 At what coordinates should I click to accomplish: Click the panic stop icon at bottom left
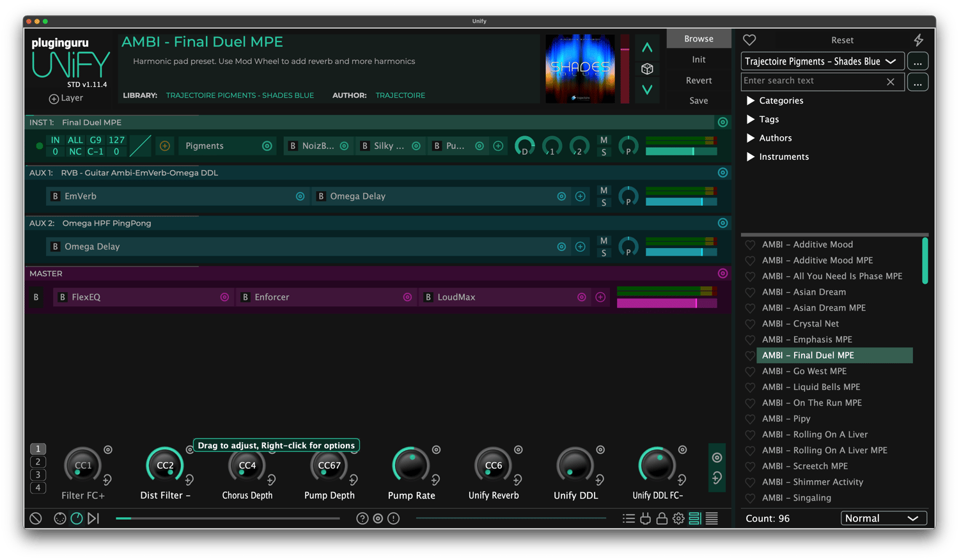click(36, 518)
